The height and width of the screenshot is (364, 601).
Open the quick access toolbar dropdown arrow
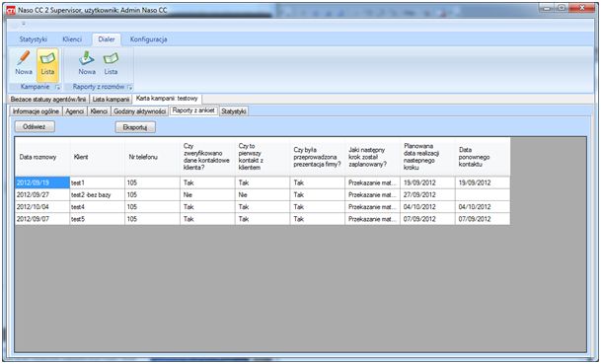click(x=24, y=24)
